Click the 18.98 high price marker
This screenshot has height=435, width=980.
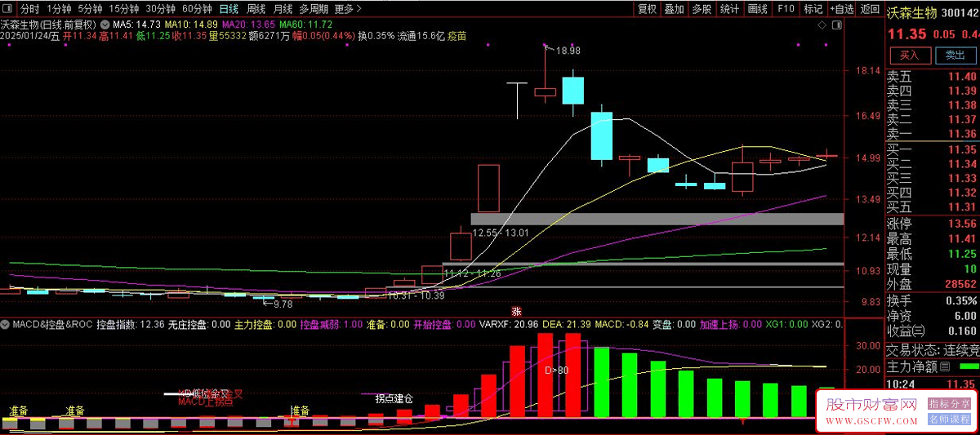pos(568,51)
